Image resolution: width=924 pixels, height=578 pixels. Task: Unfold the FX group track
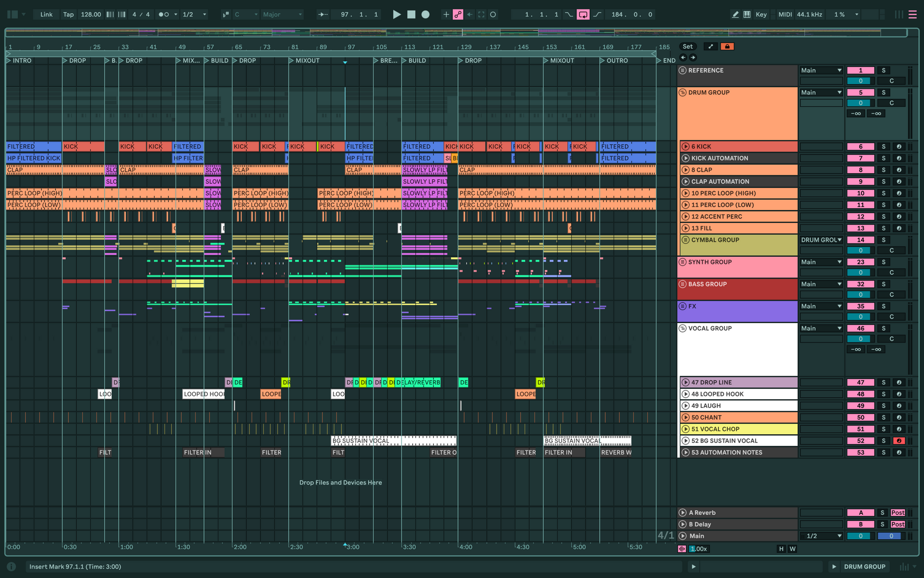pyautogui.click(x=683, y=306)
